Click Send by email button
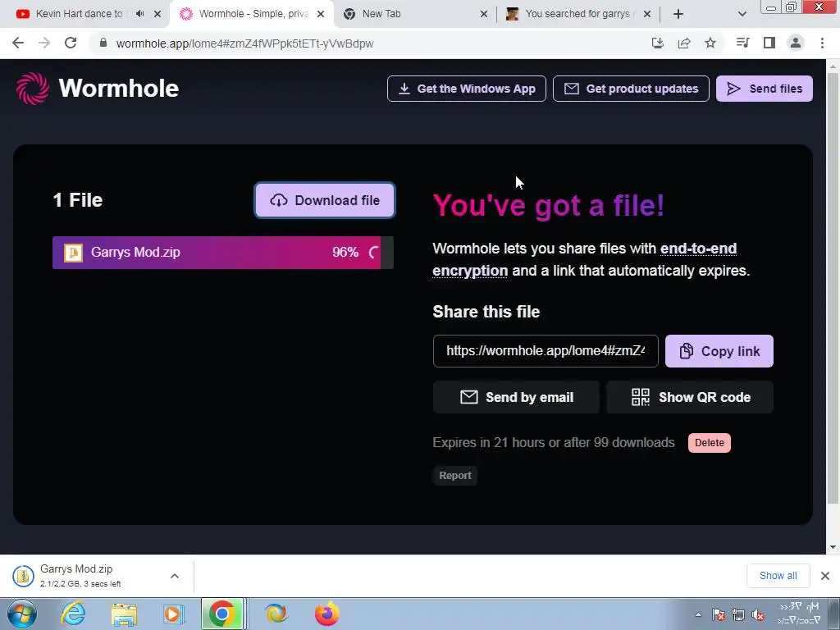This screenshot has width=840, height=630. 517,398
